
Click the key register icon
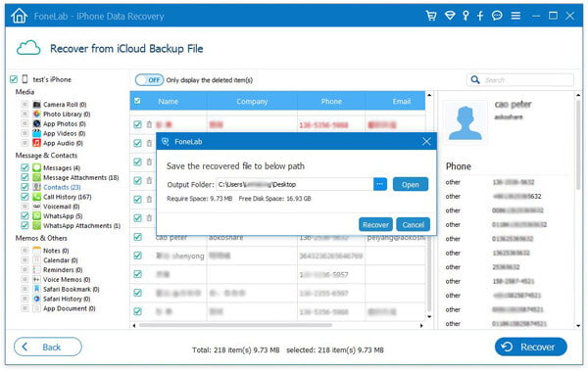tap(465, 16)
